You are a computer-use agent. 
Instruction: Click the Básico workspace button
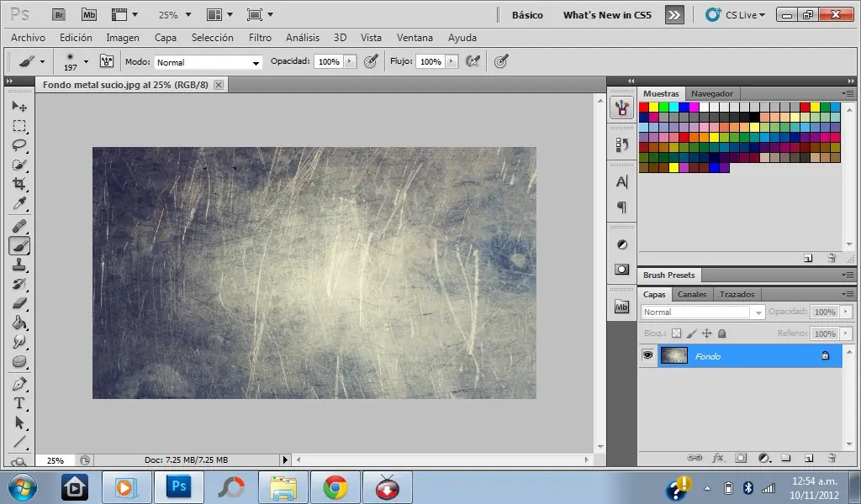[x=527, y=14]
